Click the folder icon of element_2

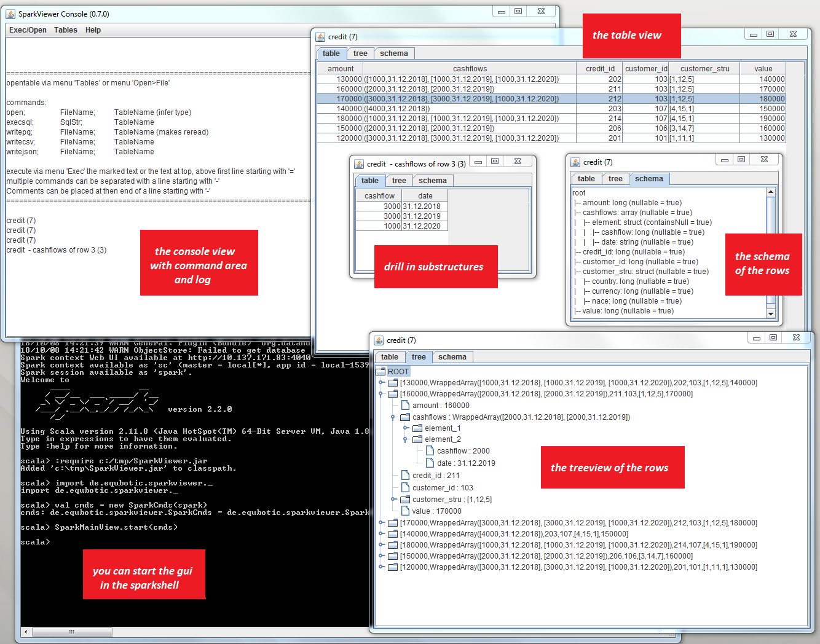(x=417, y=439)
